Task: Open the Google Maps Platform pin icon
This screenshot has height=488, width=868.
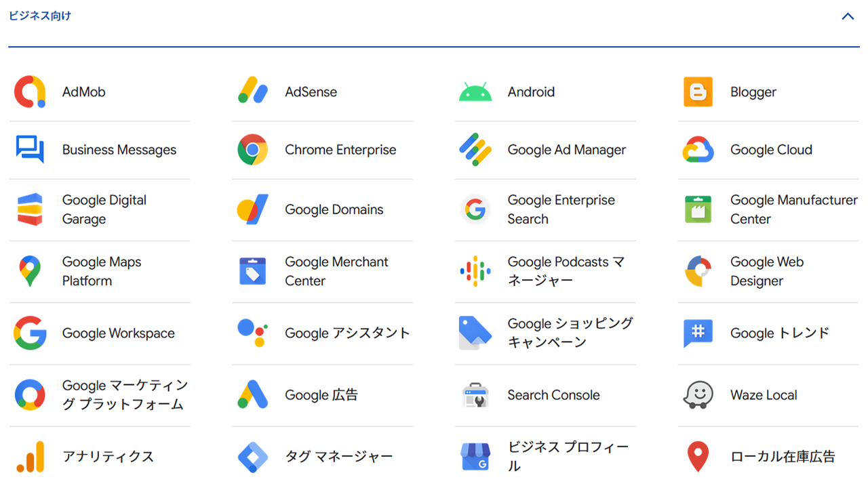Action: point(30,271)
